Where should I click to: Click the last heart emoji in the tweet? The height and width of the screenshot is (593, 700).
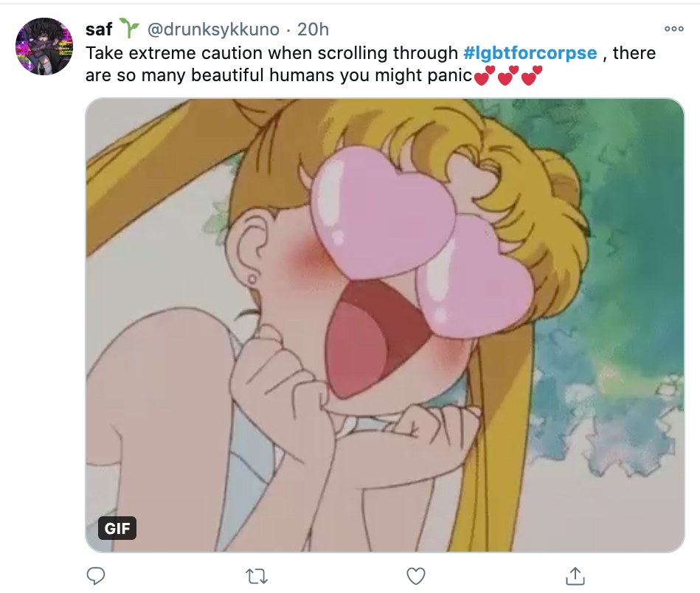coord(532,76)
